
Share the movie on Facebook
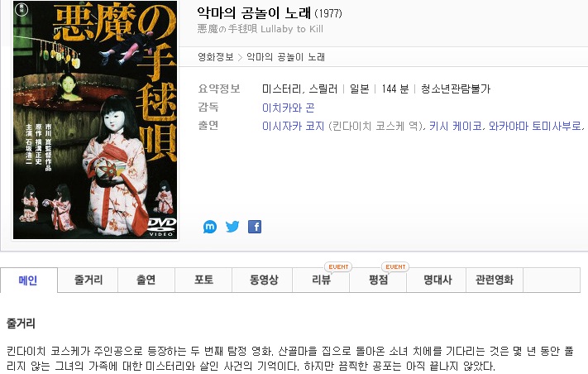pyautogui.click(x=255, y=227)
